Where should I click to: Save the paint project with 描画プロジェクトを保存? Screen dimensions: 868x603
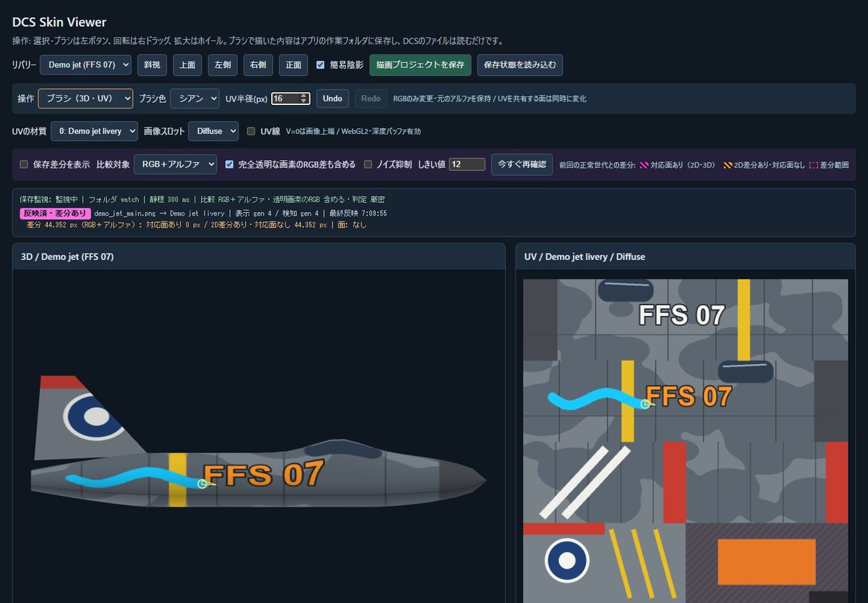click(x=420, y=65)
